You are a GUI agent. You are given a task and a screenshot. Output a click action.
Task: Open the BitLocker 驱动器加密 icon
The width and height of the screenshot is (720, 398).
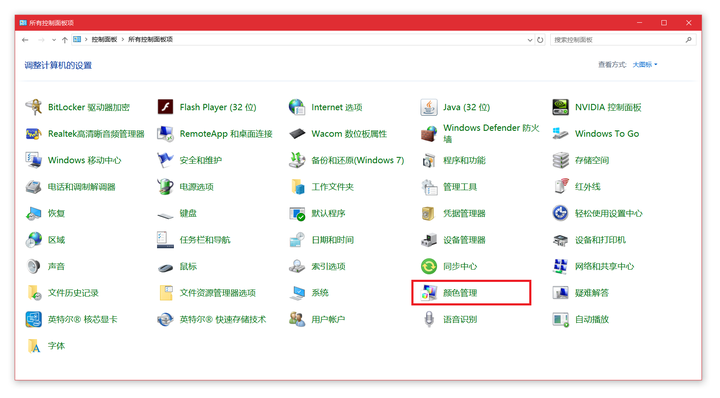tap(34, 107)
